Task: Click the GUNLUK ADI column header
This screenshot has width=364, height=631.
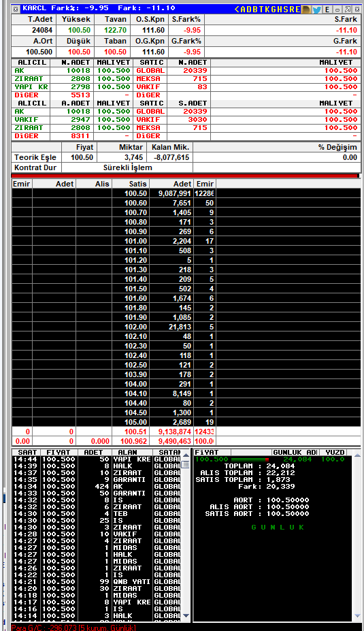Action: click(295, 453)
